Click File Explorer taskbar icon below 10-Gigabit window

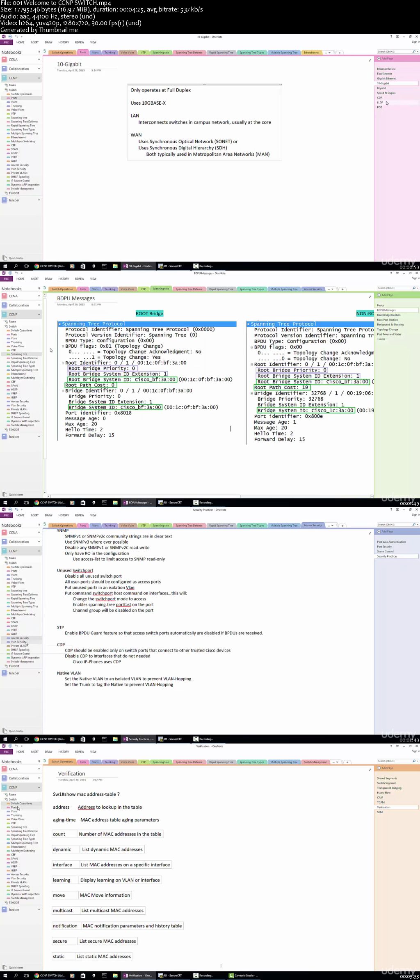click(x=115, y=266)
